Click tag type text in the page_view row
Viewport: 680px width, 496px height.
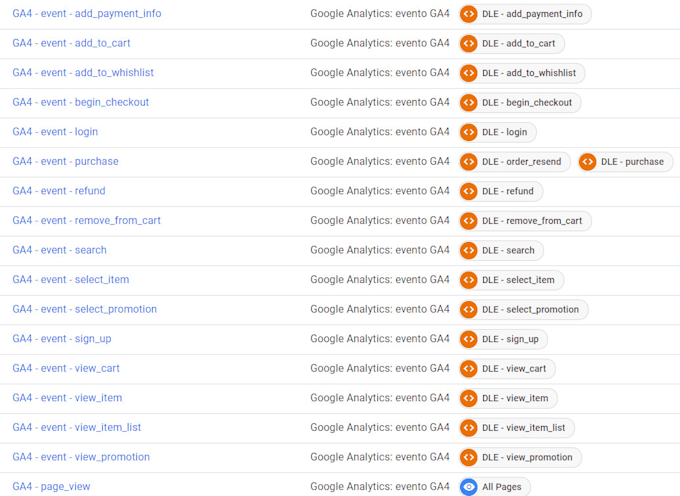380,486
